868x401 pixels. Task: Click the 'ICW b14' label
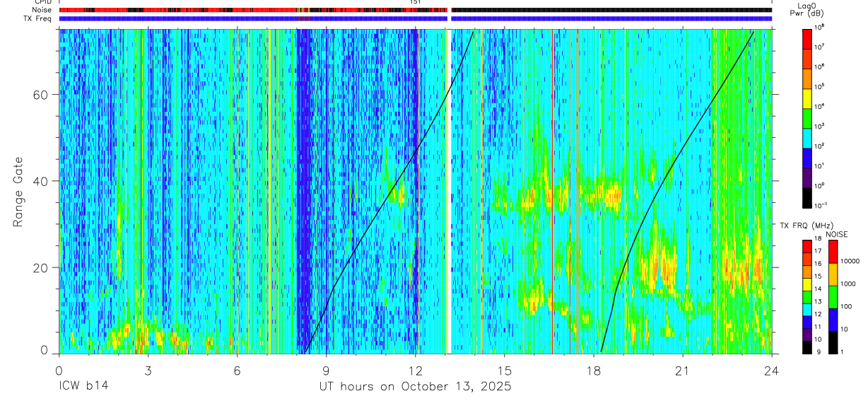point(83,387)
